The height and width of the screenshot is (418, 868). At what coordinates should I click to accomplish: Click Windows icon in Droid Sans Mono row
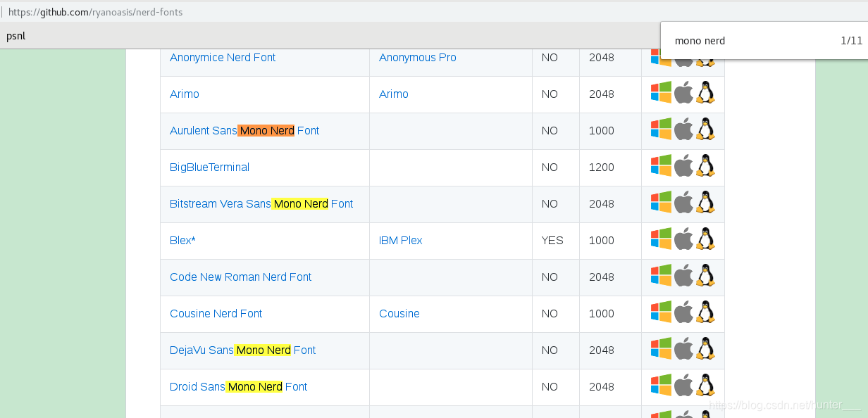coord(661,385)
